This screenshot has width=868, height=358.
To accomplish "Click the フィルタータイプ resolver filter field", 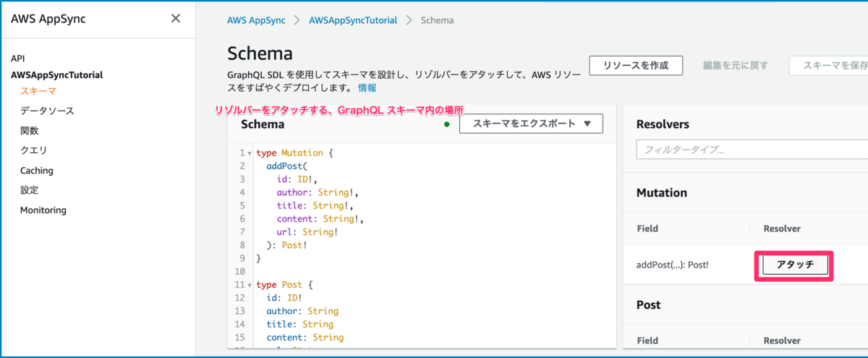I will click(752, 150).
